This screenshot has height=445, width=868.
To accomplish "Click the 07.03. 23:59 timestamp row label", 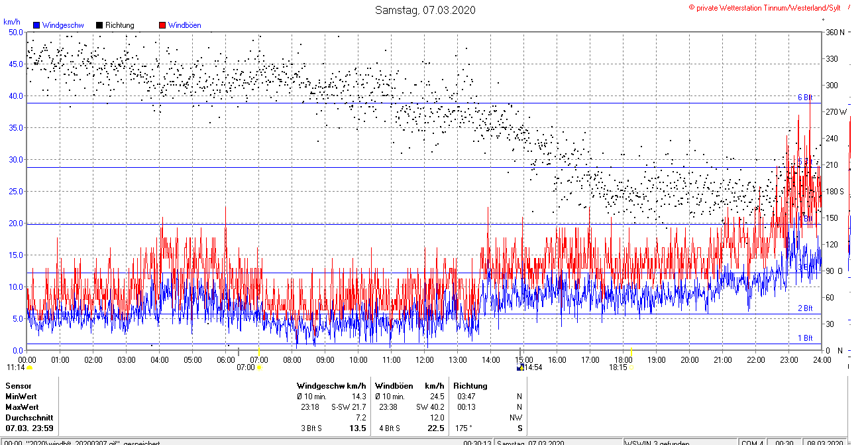I will (29, 428).
